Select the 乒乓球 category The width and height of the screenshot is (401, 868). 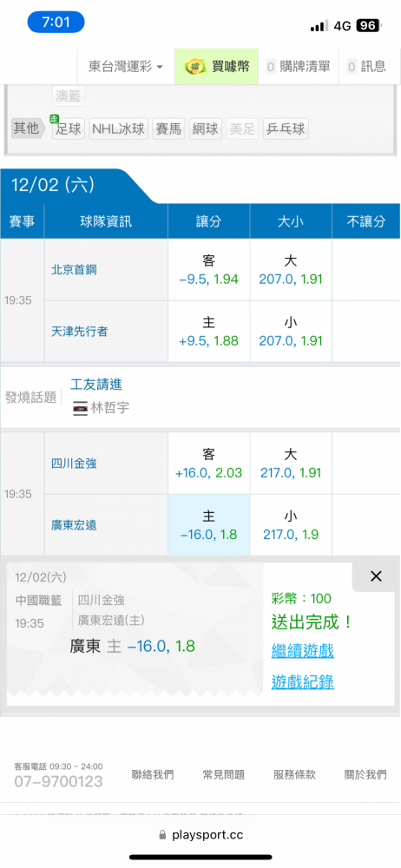(286, 129)
